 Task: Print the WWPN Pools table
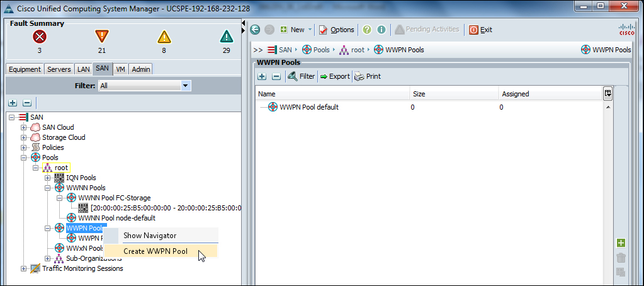(368, 76)
